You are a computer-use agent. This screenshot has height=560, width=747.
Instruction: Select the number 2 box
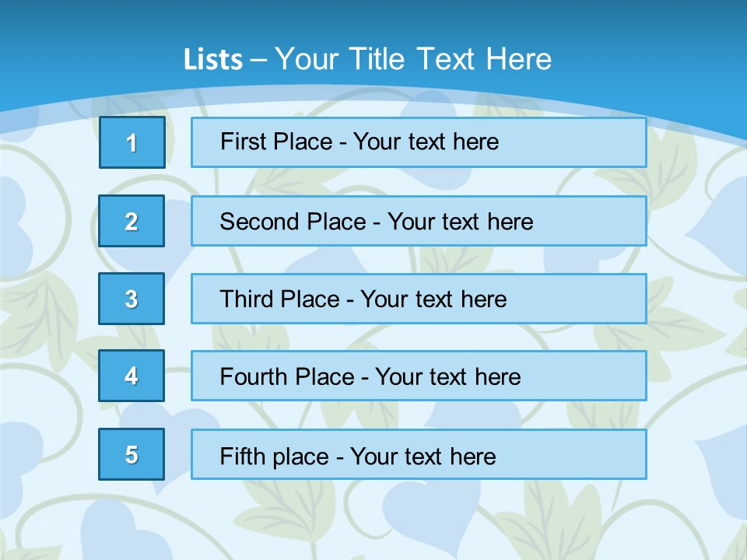point(132,221)
